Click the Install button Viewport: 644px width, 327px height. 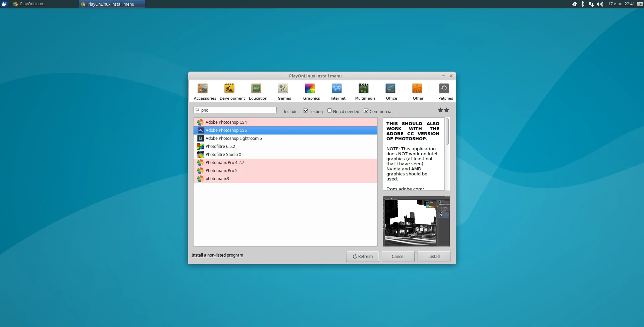click(434, 256)
